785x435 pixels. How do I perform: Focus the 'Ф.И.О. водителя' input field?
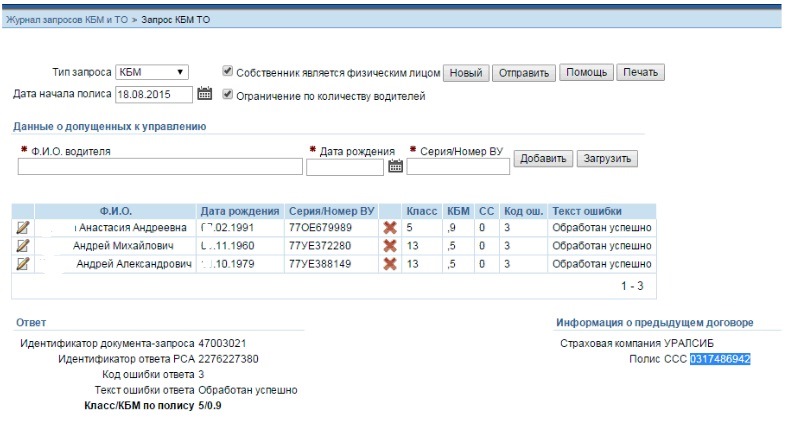(160, 167)
